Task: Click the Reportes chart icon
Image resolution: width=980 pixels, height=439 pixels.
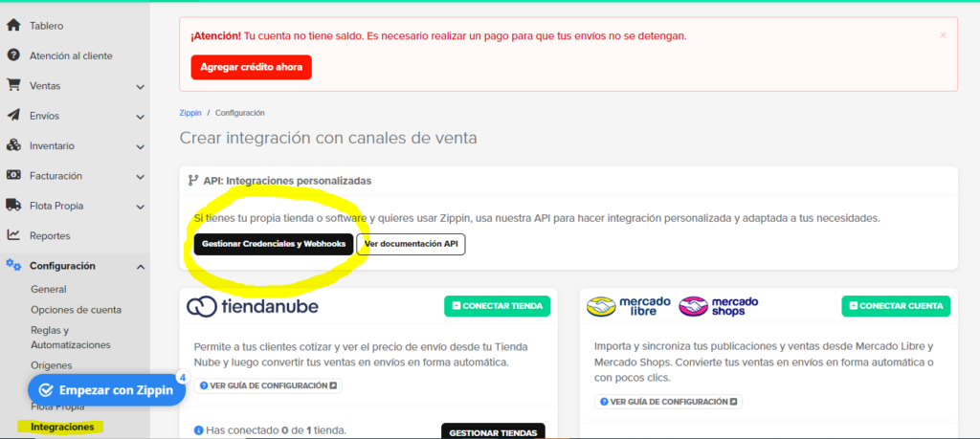Action: (x=13, y=234)
